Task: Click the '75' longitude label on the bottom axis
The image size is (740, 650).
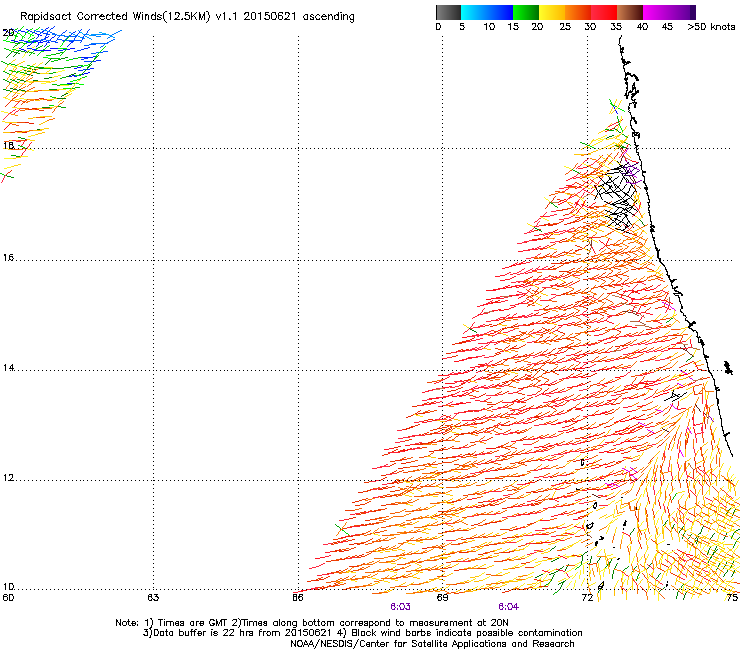Action: coord(732,598)
